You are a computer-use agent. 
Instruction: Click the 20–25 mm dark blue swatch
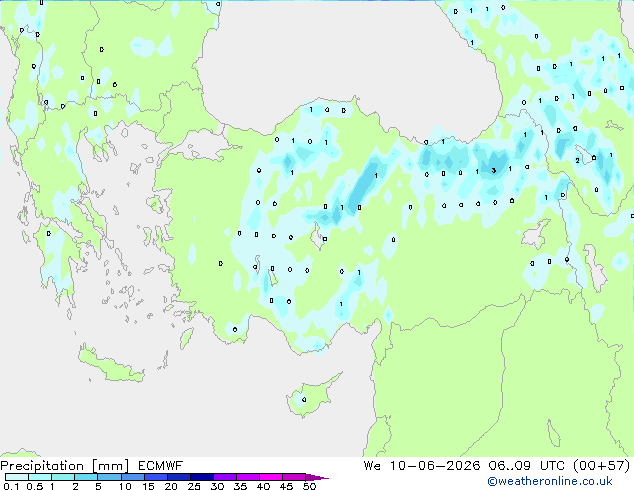[178, 477]
